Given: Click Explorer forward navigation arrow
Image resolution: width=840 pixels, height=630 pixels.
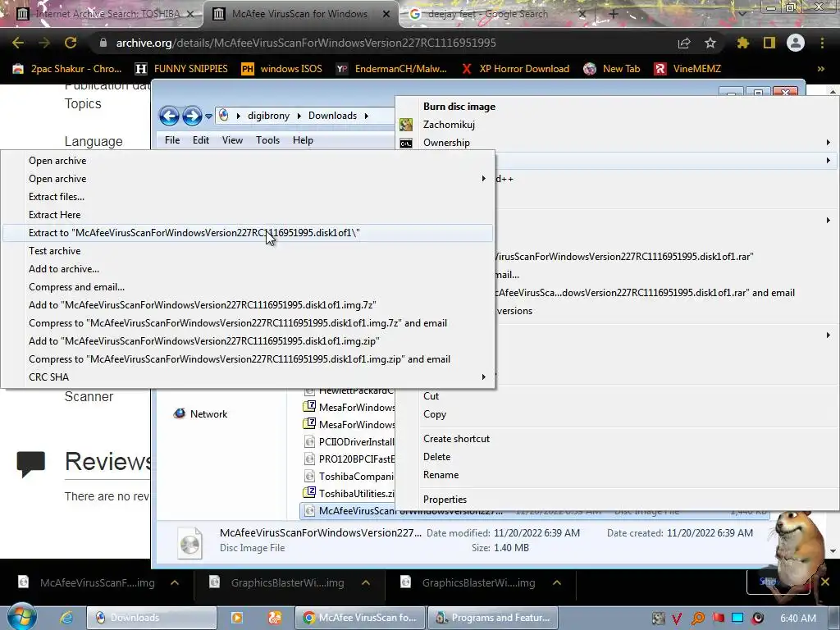Looking at the screenshot, I should click(x=192, y=116).
